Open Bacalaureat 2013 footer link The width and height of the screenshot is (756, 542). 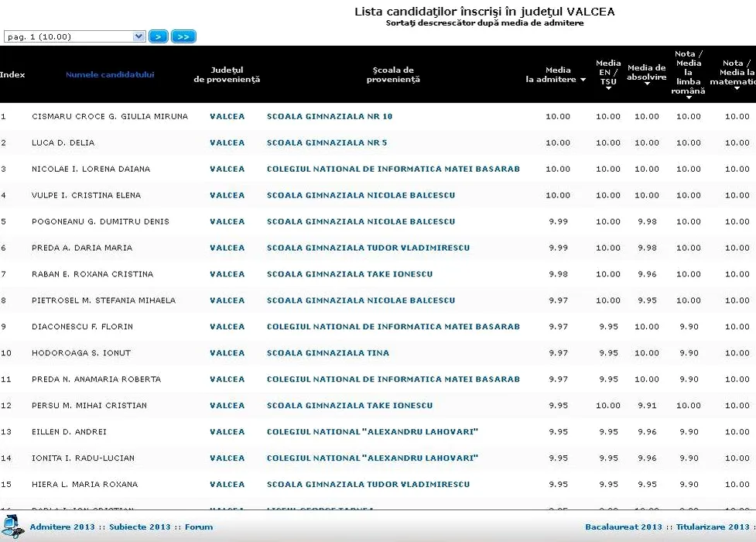coord(624,527)
